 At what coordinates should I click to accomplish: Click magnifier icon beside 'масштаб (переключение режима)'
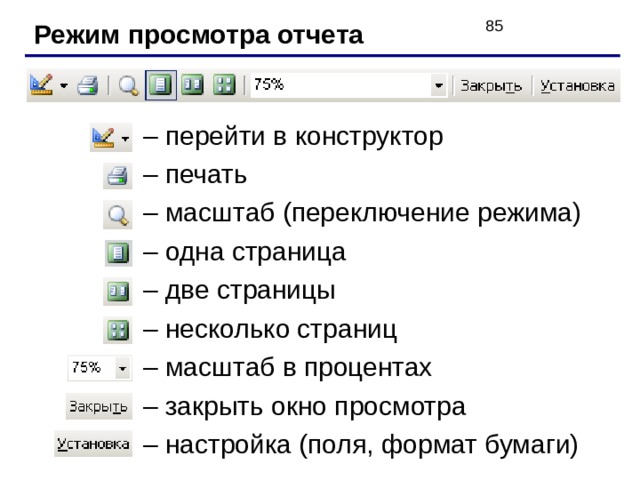pos(118,215)
